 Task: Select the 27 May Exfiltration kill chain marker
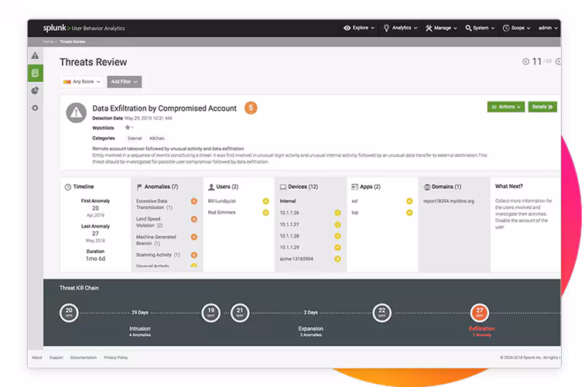[x=480, y=311]
